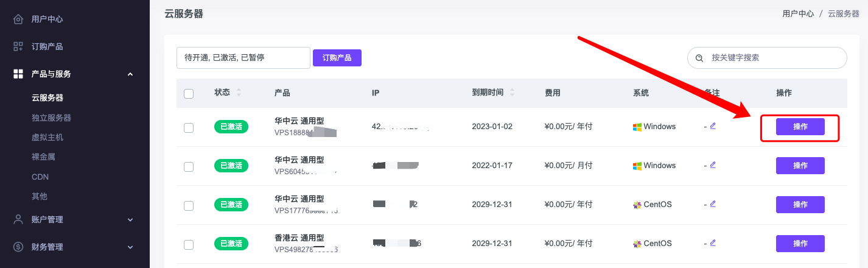Select the 香港云 通用型 row checkbox
The image size is (868, 268).
point(189,244)
